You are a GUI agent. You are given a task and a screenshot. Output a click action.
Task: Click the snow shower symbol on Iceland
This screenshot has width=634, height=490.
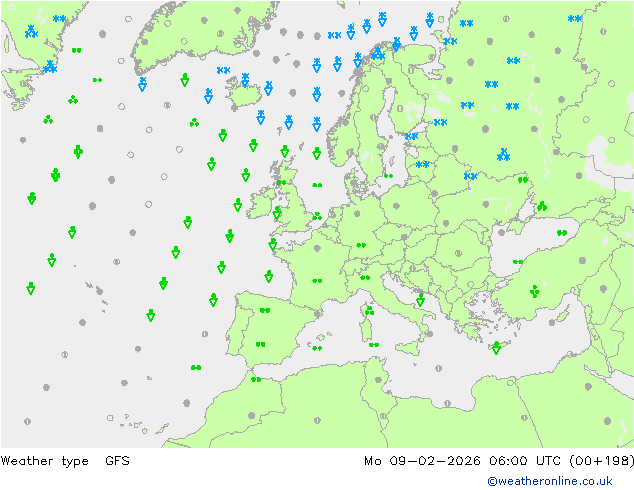pyautogui.click(x=245, y=80)
